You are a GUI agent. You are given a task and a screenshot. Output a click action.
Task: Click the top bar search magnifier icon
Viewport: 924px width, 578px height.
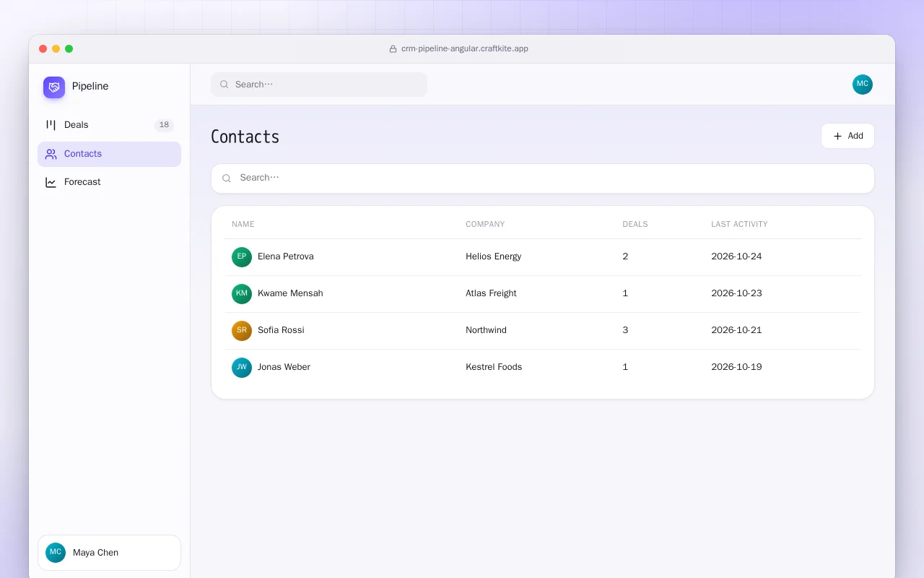click(x=225, y=85)
